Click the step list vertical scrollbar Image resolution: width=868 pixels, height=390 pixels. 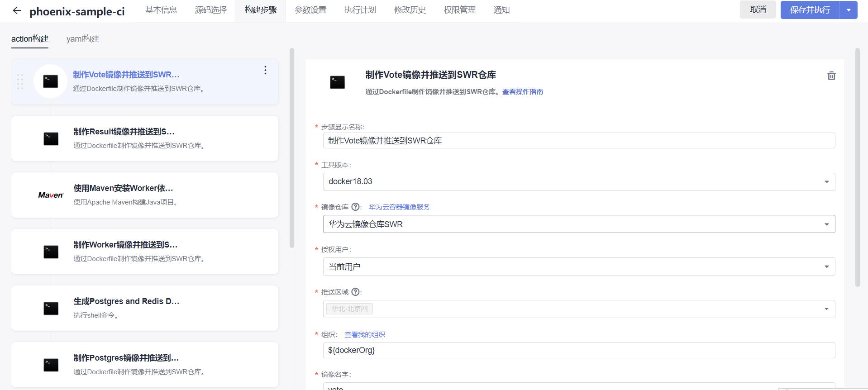292,148
